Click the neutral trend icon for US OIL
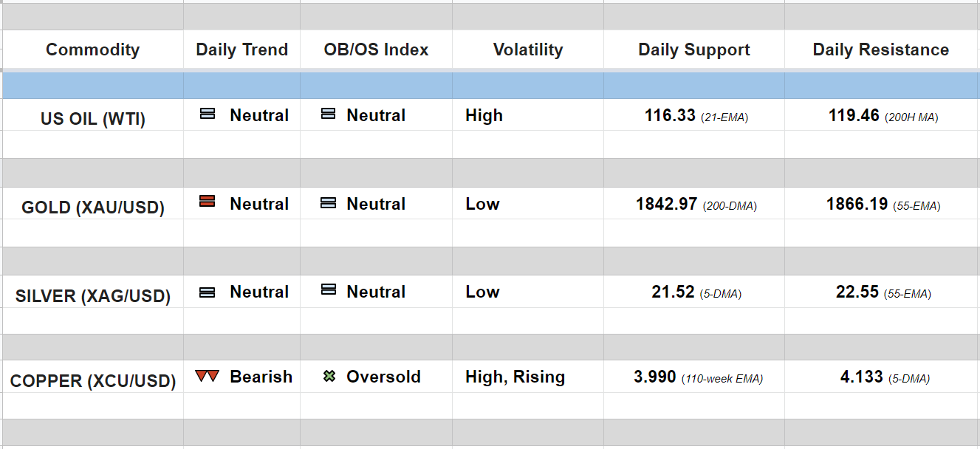 click(x=208, y=114)
